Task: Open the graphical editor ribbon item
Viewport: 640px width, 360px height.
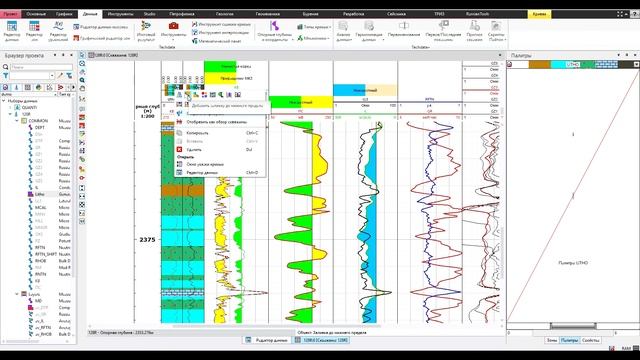Action: [x=101, y=38]
